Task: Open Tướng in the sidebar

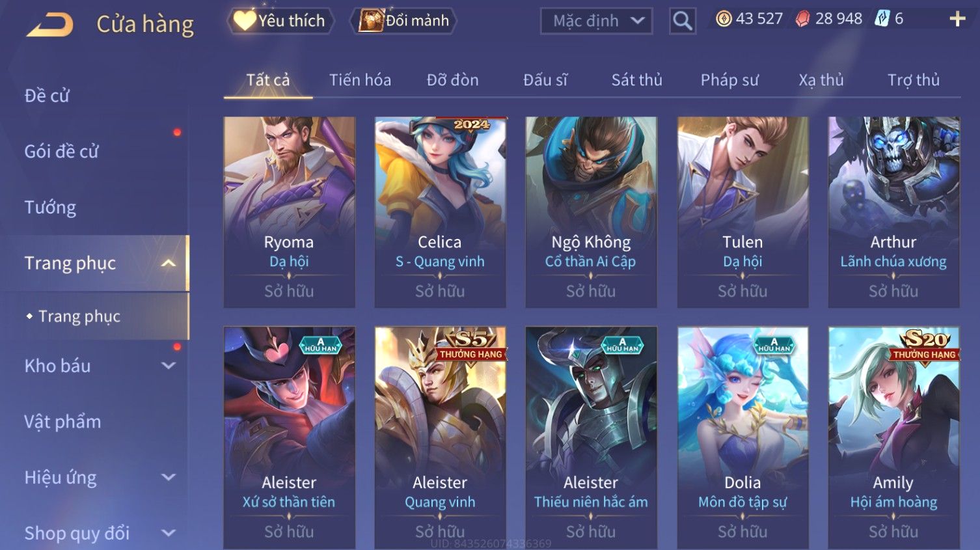Action: [x=50, y=207]
